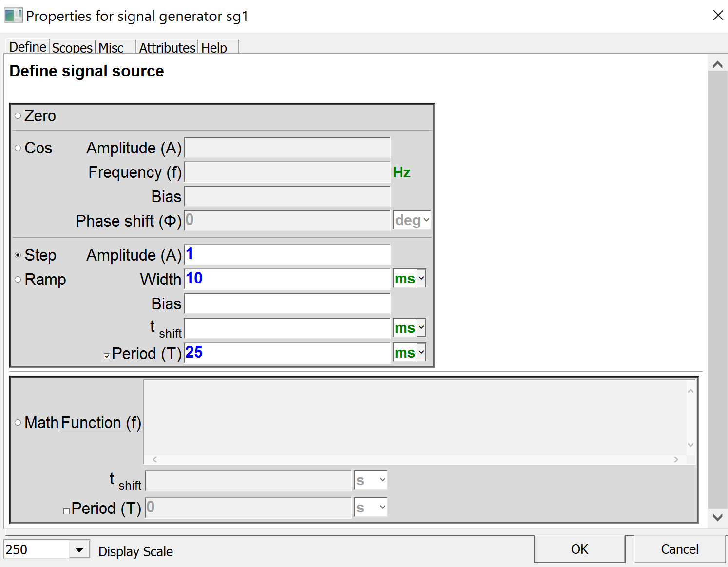
Task: Open the Help tab
Action: tap(214, 48)
